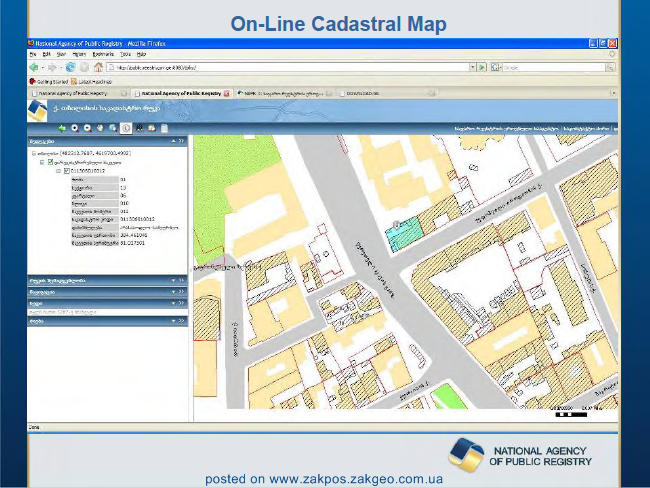650x488 pixels.
Task: Expand the fourth collapsed sidebar panel
Action: (x=173, y=303)
